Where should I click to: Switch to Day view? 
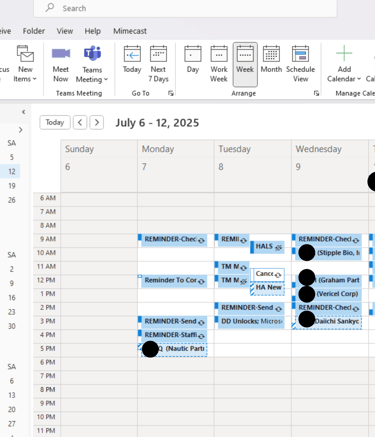click(193, 60)
